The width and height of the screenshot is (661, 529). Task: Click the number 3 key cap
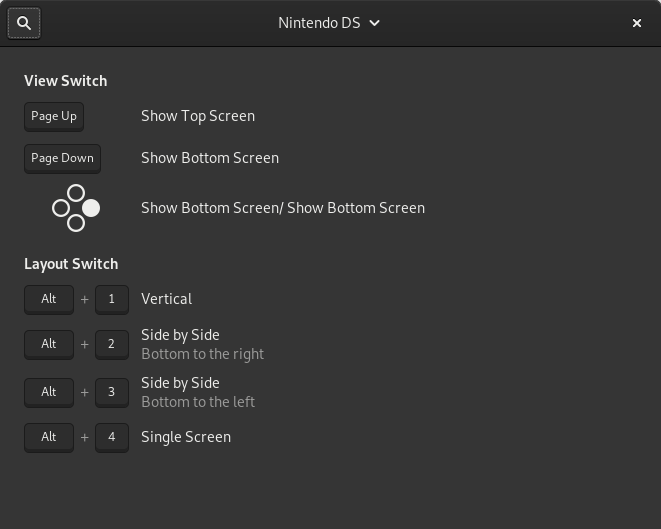(x=112, y=392)
